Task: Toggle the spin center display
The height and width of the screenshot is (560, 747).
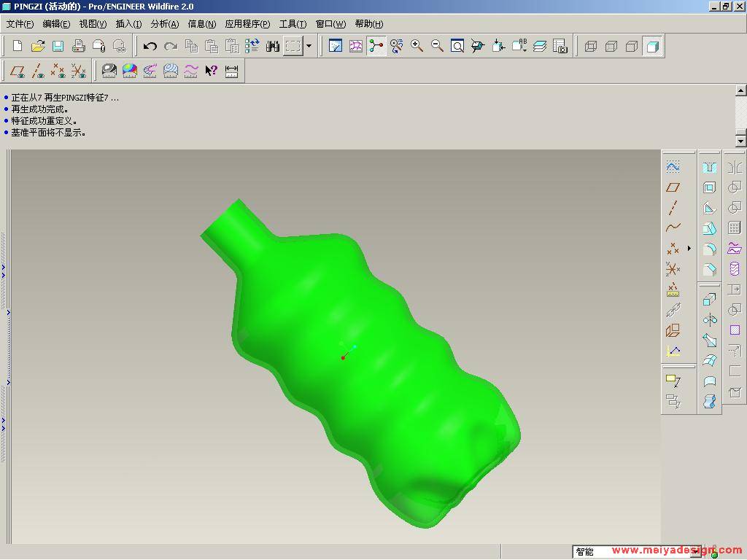Action: click(376, 46)
